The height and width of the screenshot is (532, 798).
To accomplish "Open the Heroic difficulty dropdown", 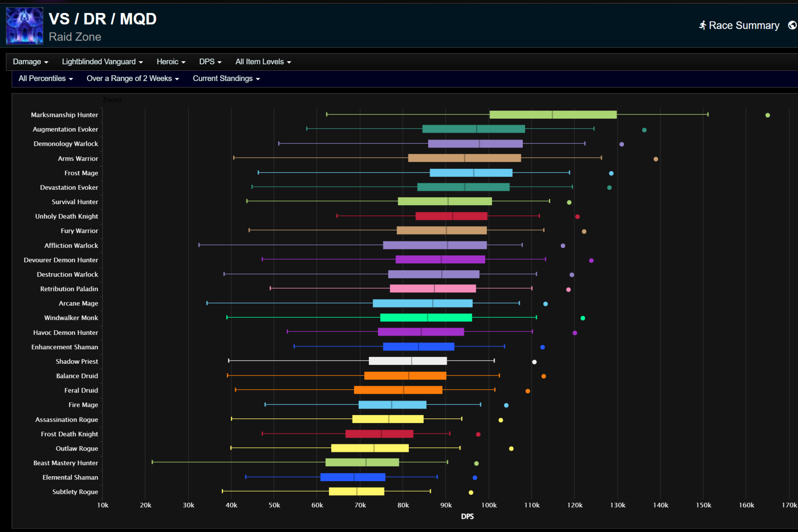I will point(171,62).
